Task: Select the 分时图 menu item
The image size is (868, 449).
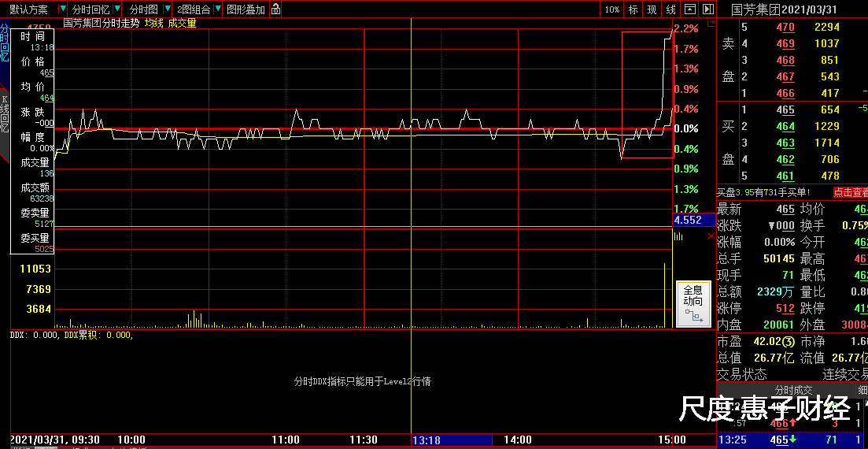Action: (x=144, y=9)
